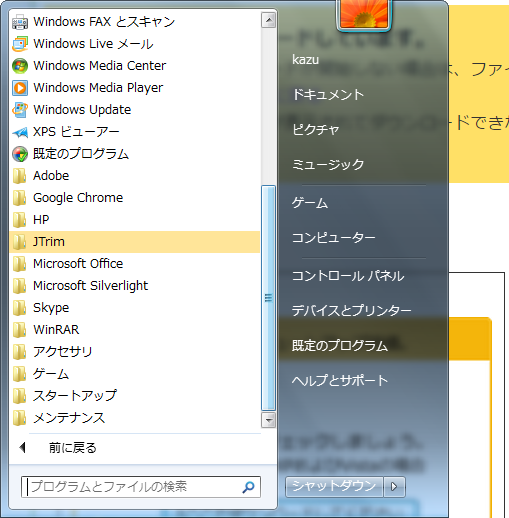Viewport: 509px width, 518px height.
Task: Open 既定のプログラム in the right pane
Action: coord(340,346)
